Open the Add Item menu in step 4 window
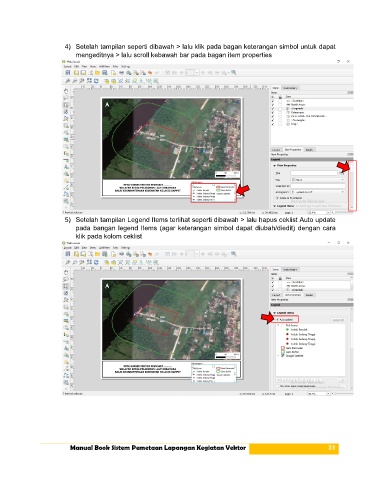Image resolution: width=370 pixels, height=480 pixels. 104,66
